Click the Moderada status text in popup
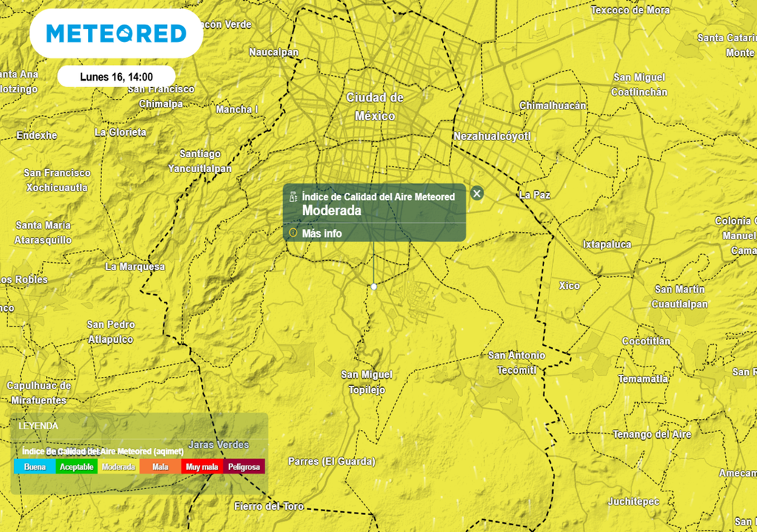This screenshot has width=757, height=532. tap(332, 211)
